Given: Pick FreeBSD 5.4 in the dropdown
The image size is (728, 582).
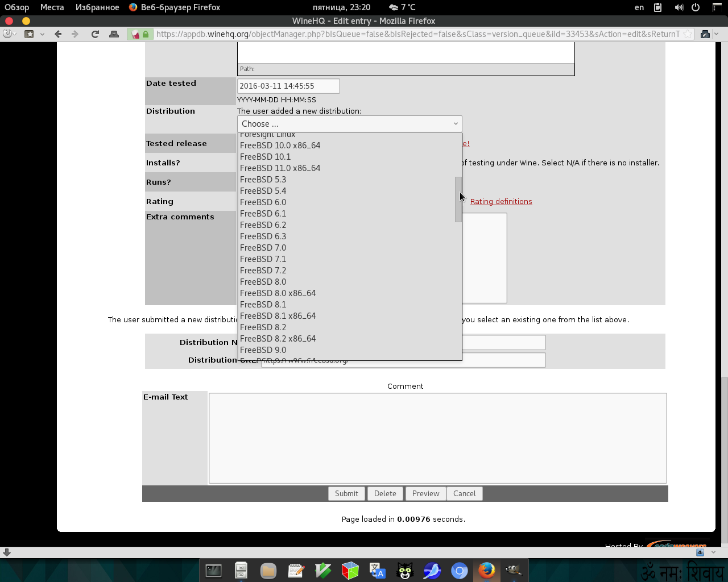Looking at the screenshot, I should click(x=346, y=191).
